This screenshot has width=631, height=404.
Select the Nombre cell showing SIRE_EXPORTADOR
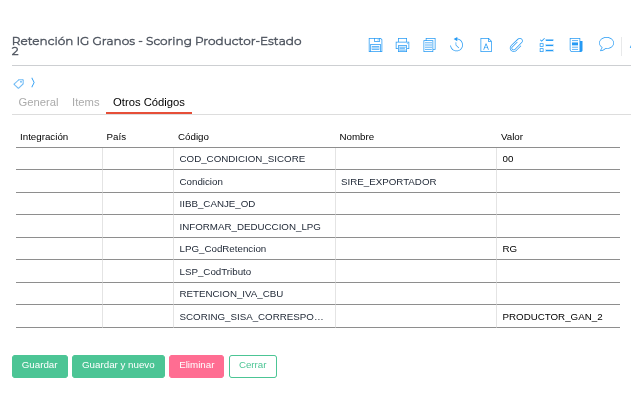[x=415, y=182]
